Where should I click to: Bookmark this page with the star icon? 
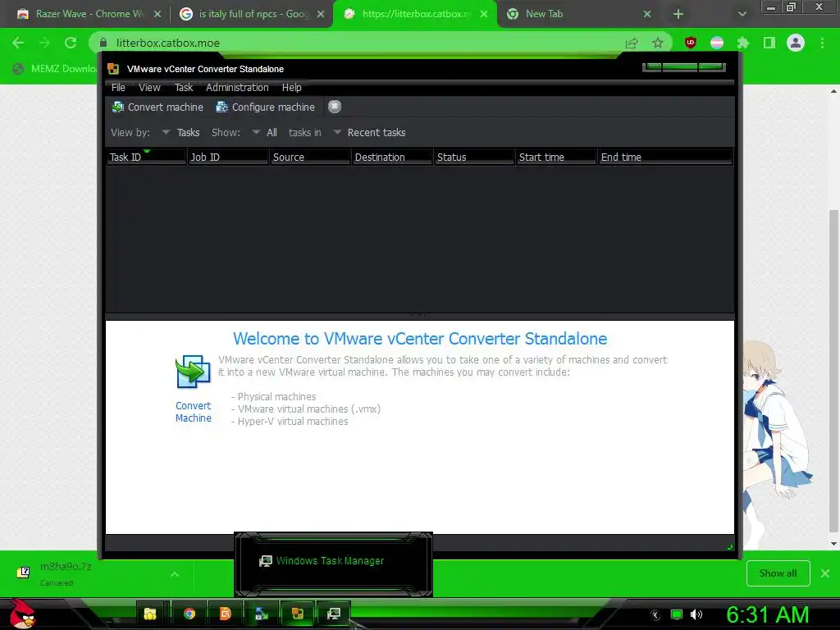tap(658, 43)
